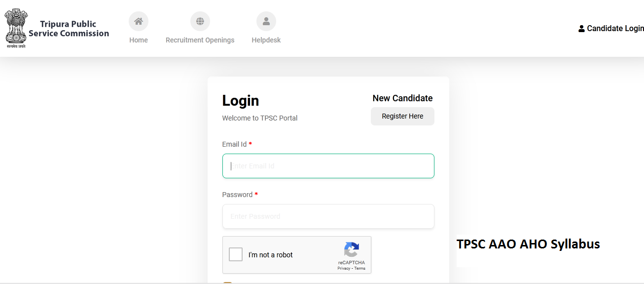Viewport: 644px width, 284px height.
Task: Click Tripura Public Service Commission title
Action: coord(69,29)
